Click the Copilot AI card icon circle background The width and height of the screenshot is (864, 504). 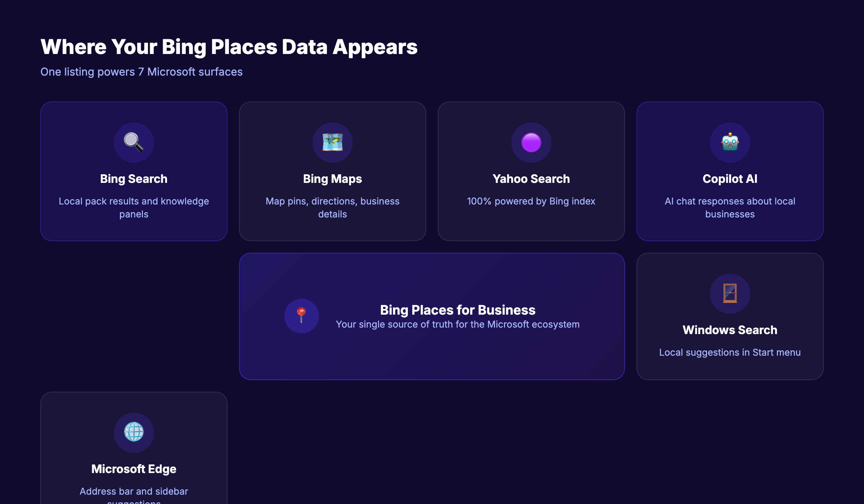click(729, 143)
